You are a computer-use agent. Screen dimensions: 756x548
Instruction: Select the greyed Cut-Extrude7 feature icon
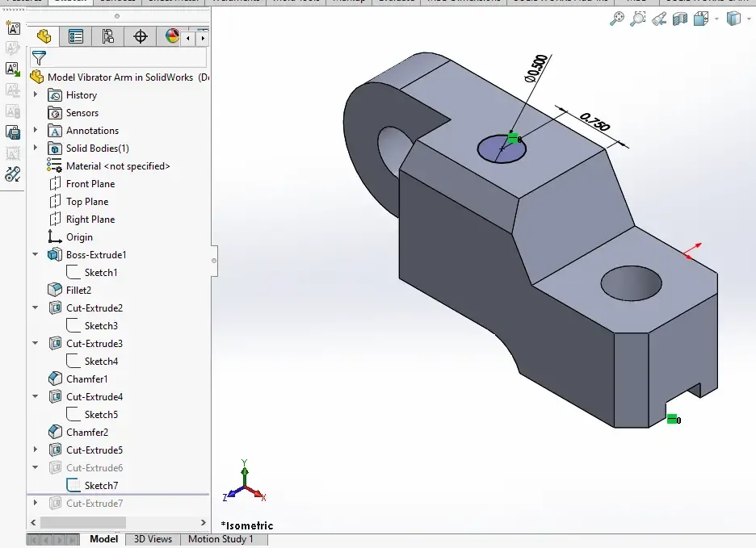[x=55, y=503]
